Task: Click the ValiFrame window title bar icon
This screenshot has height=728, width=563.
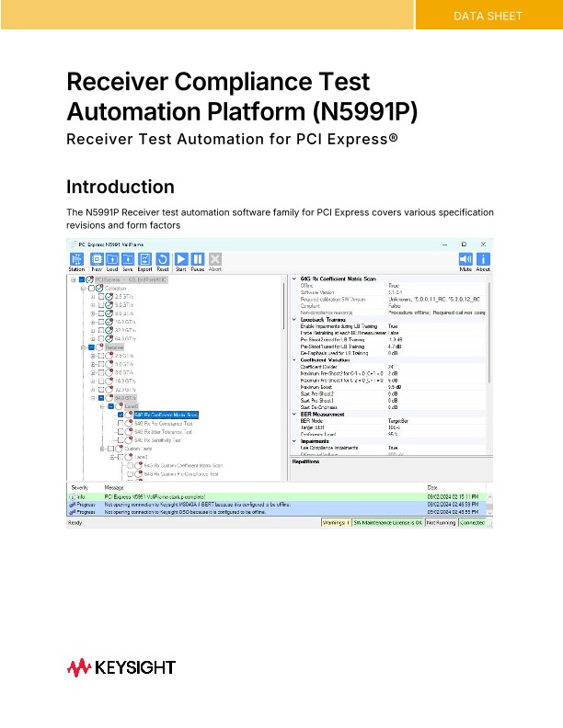Action: pyautogui.click(x=73, y=245)
